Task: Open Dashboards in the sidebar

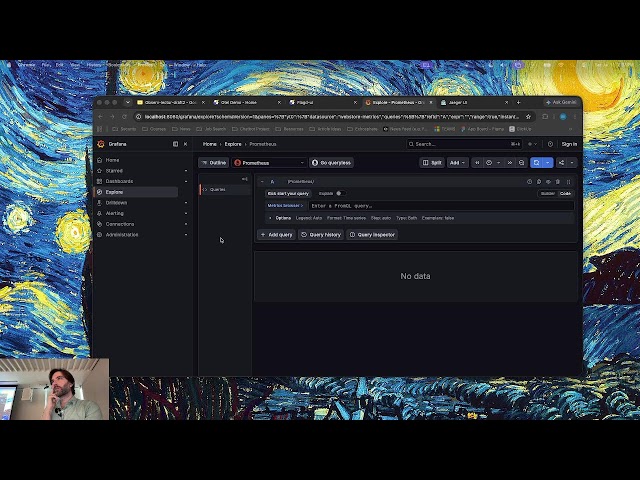Action: 119,181
